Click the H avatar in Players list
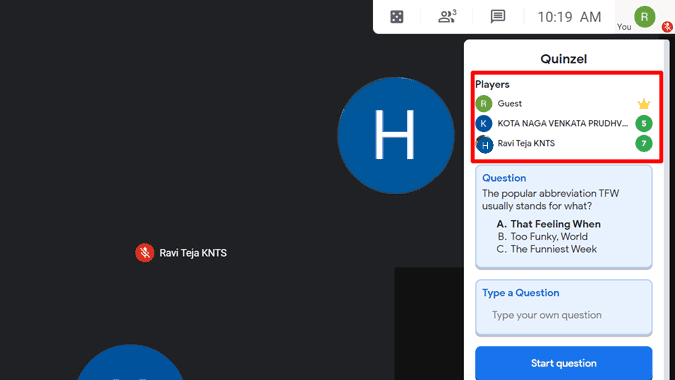The height and width of the screenshot is (380, 675). [484, 144]
